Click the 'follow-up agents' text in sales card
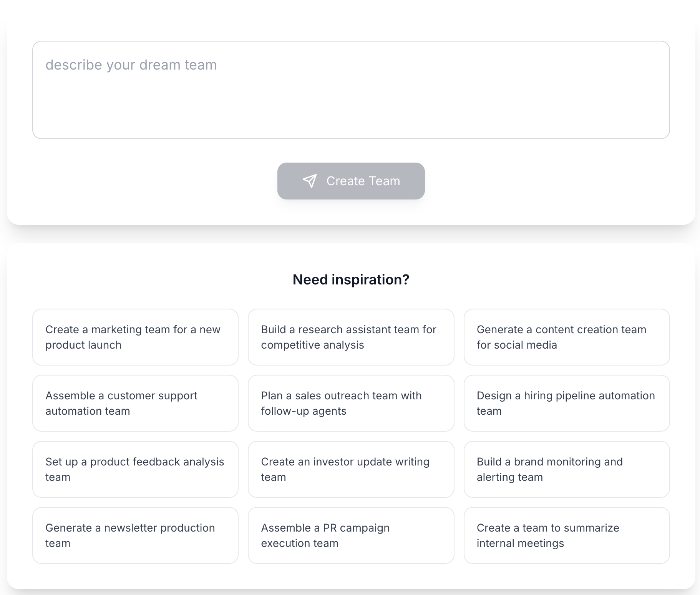Viewport: 700px width, 595px height. (304, 411)
